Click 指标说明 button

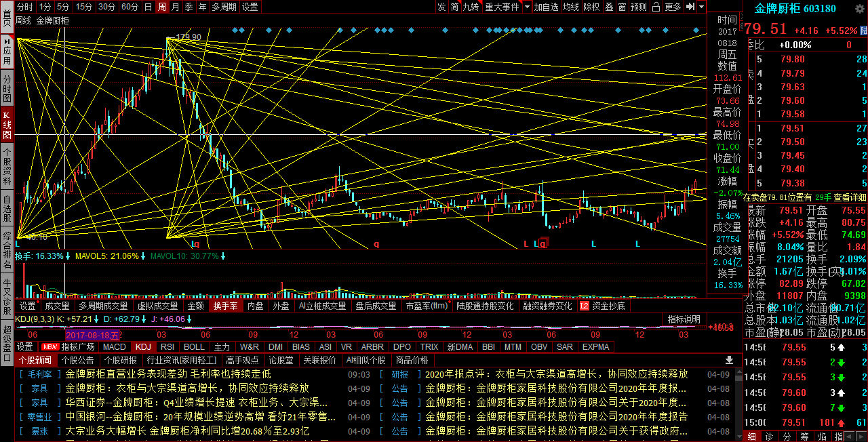point(684,319)
